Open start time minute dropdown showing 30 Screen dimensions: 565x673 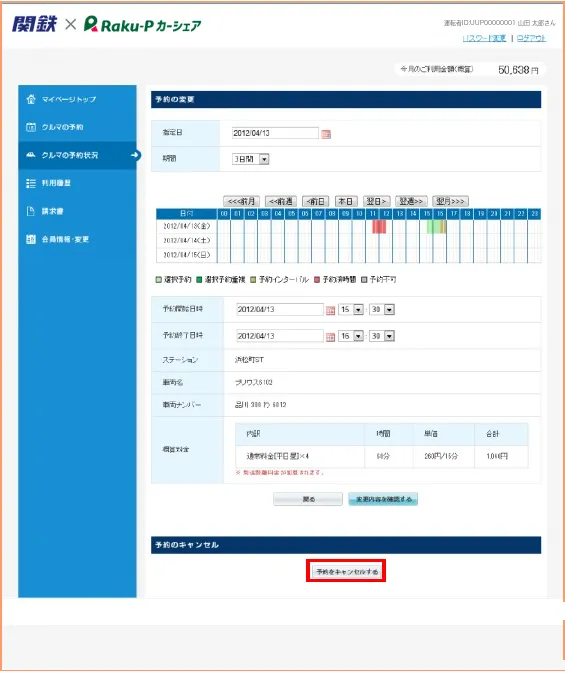[x=382, y=309]
